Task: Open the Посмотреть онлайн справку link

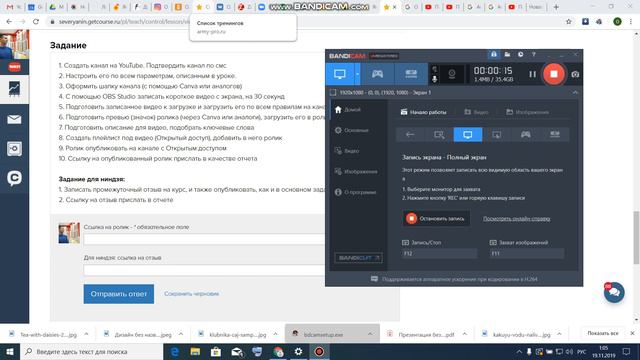Action: tap(516, 219)
